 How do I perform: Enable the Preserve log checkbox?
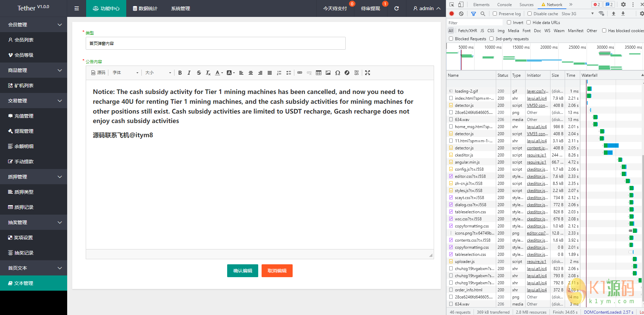tap(495, 14)
